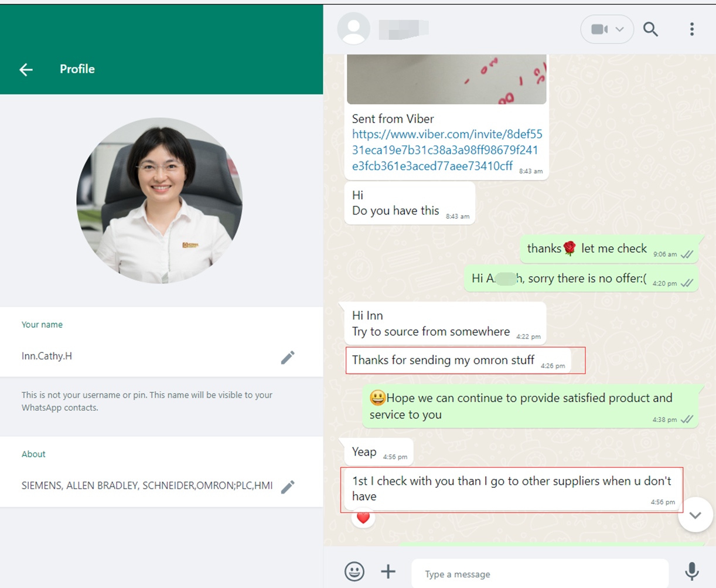Image resolution: width=716 pixels, height=588 pixels.
Task: Select the 'Thanks for sending my omron stuff' message
Action: click(443, 360)
